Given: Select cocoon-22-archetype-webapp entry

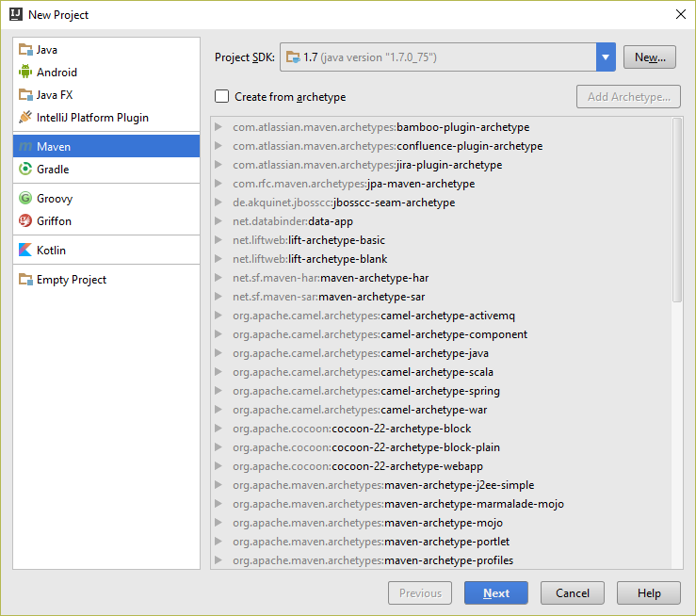Looking at the screenshot, I should click(358, 466).
